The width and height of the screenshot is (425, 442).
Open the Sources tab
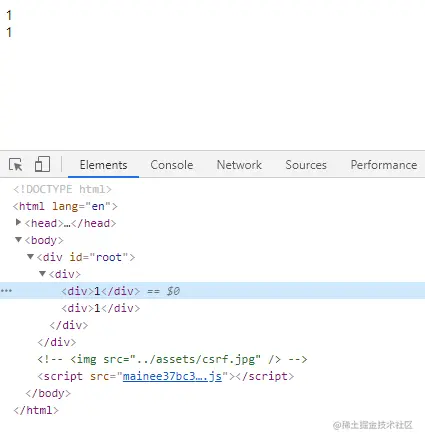tap(306, 165)
